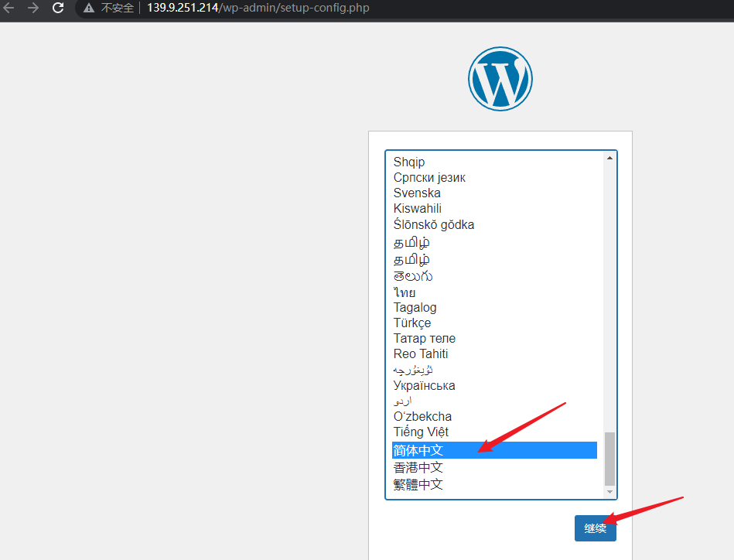The height and width of the screenshot is (560, 734).
Task: Click the address bar URL
Action: tap(258, 8)
